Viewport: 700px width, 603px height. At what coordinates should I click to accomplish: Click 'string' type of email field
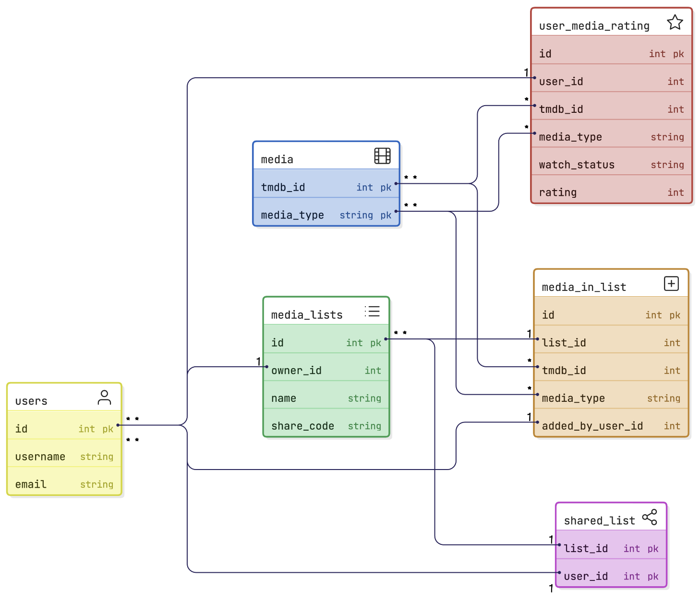tap(97, 484)
